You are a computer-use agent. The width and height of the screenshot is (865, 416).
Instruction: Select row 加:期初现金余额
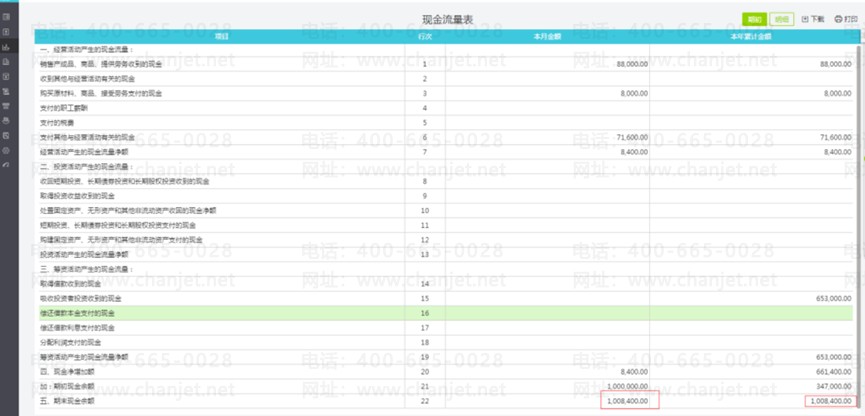click(x=444, y=386)
